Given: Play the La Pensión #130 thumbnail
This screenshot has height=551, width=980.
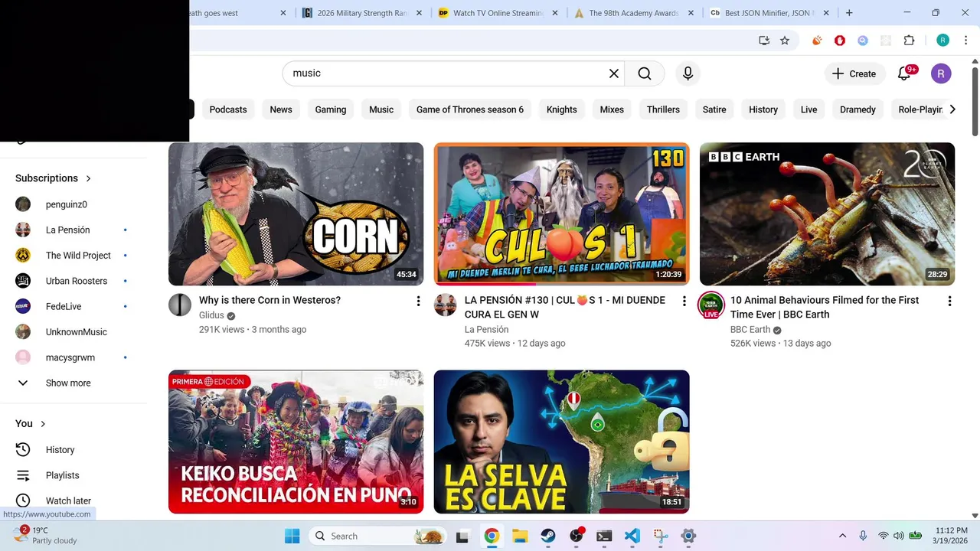Looking at the screenshot, I should click(561, 214).
